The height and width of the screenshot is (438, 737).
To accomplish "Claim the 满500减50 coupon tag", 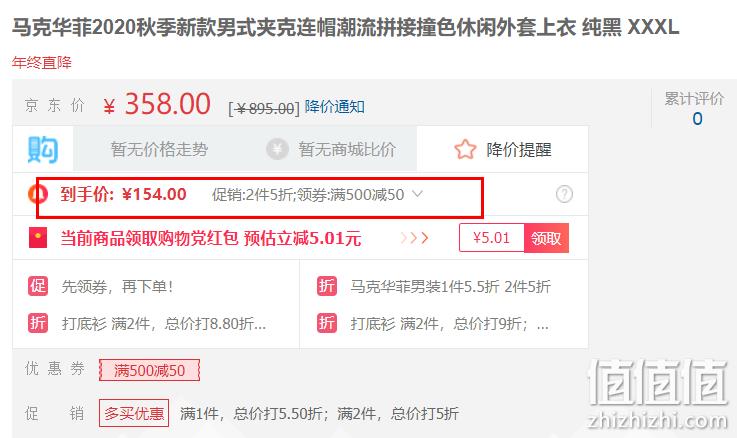I will (x=149, y=370).
